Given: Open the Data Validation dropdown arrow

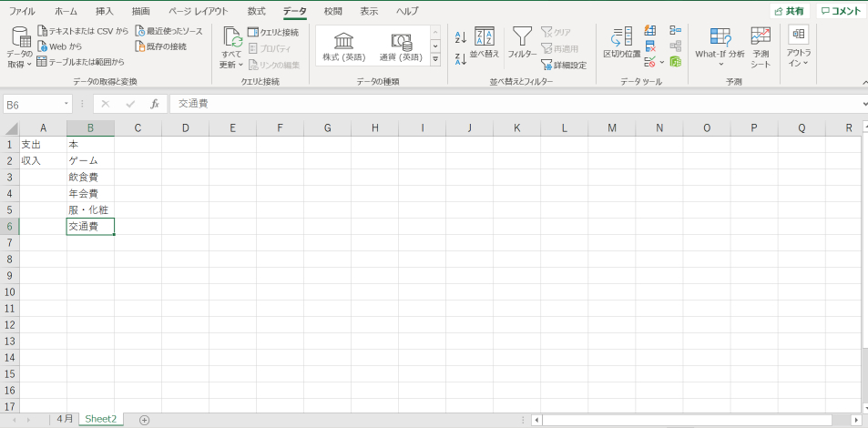Looking at the screenshot, I should [662, 61].
